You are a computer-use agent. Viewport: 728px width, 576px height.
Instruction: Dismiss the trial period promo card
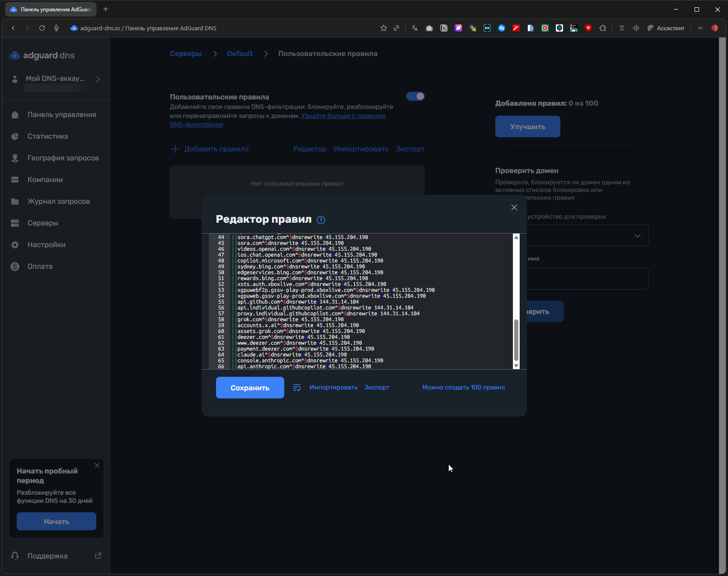coord(97,465)
